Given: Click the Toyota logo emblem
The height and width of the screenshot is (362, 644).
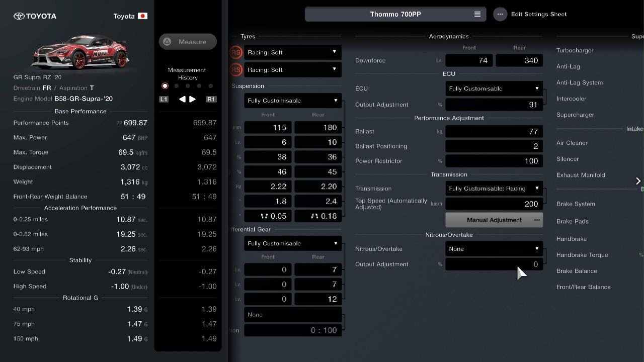Looking at the screenshot, I should [19, 16].
